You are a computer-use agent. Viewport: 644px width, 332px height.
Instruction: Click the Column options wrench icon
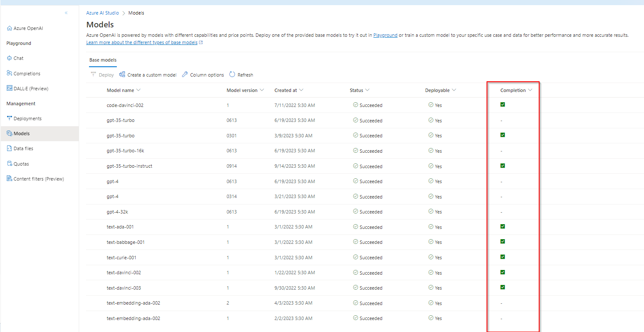(x=185, y=74)
